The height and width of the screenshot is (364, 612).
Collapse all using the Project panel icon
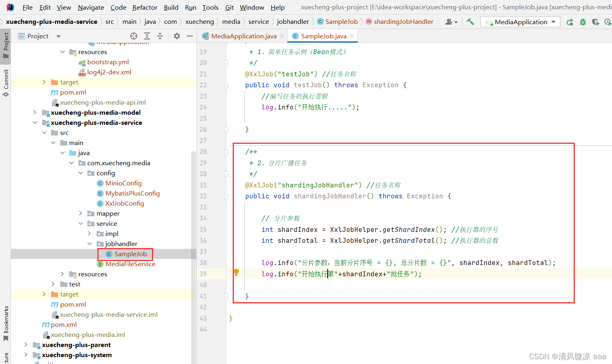pos(160,36)
